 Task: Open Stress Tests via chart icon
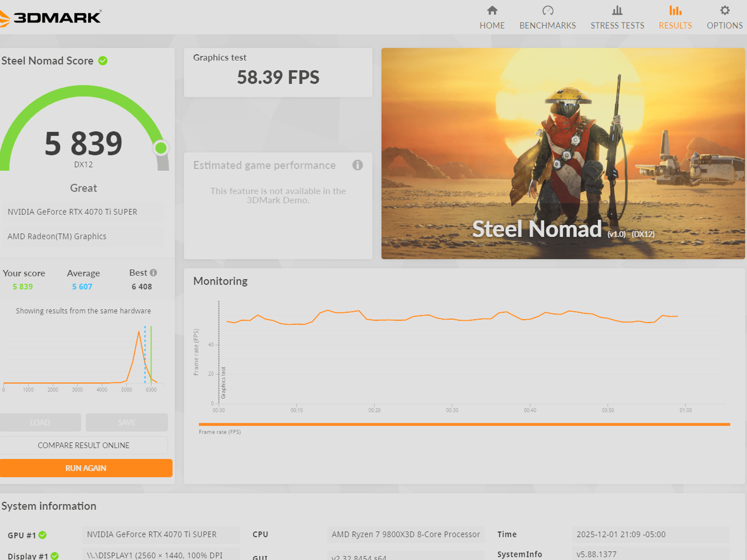tap(617, 11)
